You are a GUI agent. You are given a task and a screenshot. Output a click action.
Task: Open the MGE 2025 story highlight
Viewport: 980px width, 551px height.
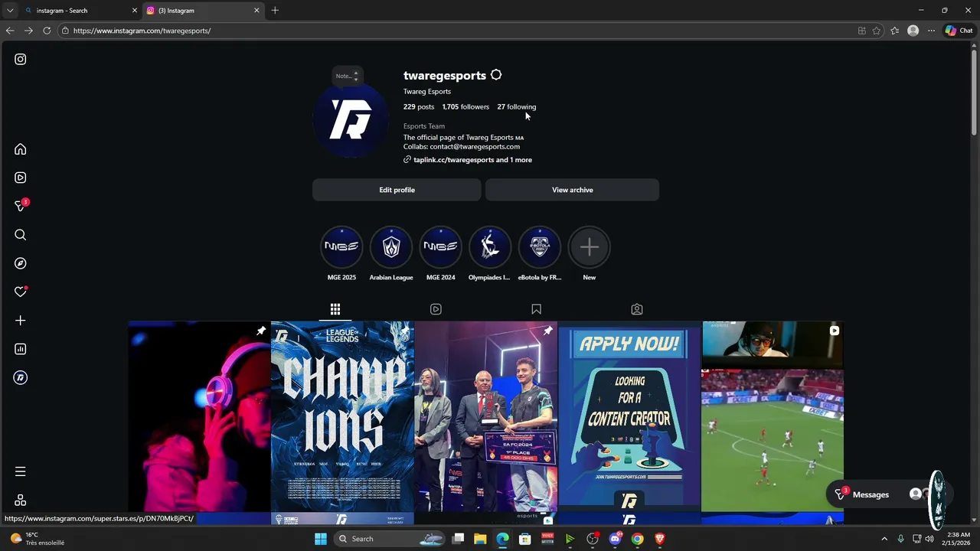(x=341, y=254)
